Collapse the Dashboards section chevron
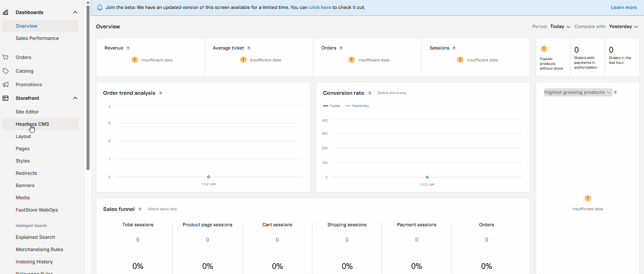 click(x=75, y=12)
